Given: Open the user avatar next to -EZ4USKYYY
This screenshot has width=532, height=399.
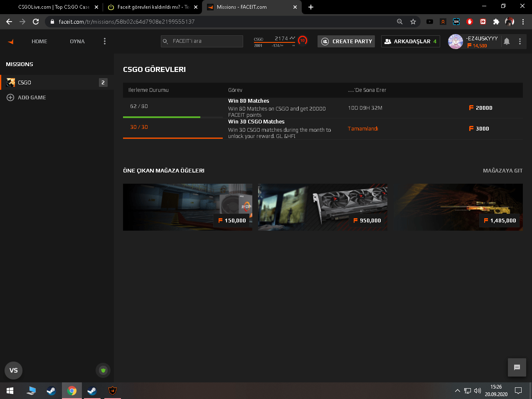Looking at the screenshot, I should point(456,42).
